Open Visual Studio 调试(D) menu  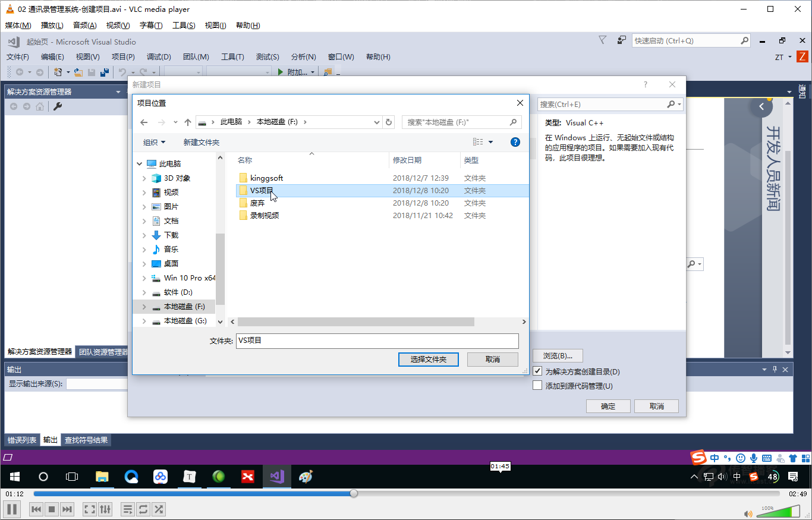coord(159,57)
